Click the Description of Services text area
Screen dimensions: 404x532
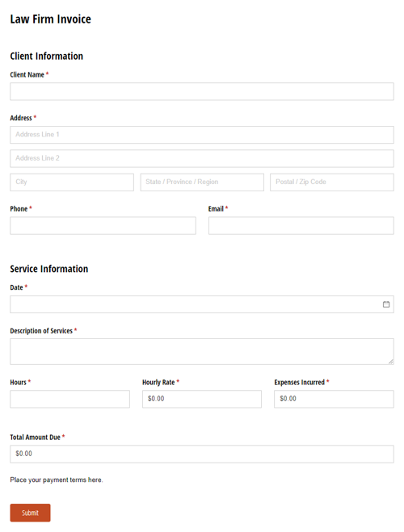click(x=202, y=351)
